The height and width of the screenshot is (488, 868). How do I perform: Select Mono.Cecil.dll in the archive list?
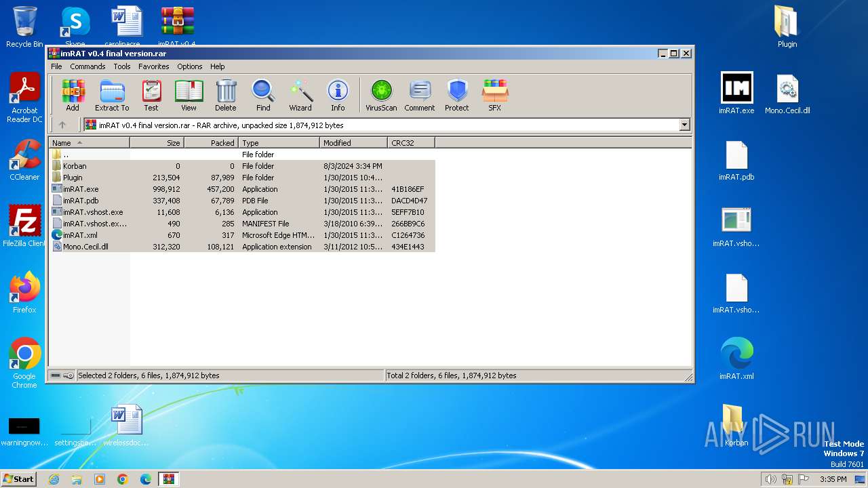(243, 247)
